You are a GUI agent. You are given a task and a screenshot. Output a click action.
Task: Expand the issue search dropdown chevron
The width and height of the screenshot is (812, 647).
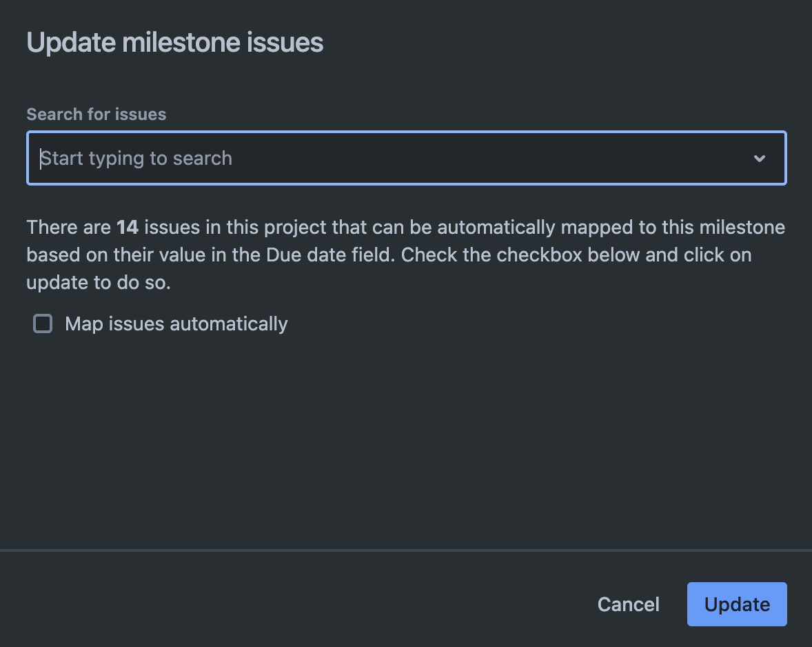[x=760, y=159]
